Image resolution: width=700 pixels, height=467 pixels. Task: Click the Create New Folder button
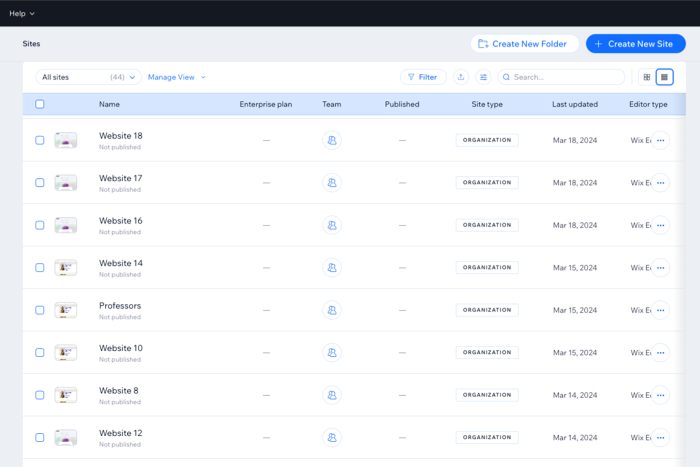(x=525, y=44)
